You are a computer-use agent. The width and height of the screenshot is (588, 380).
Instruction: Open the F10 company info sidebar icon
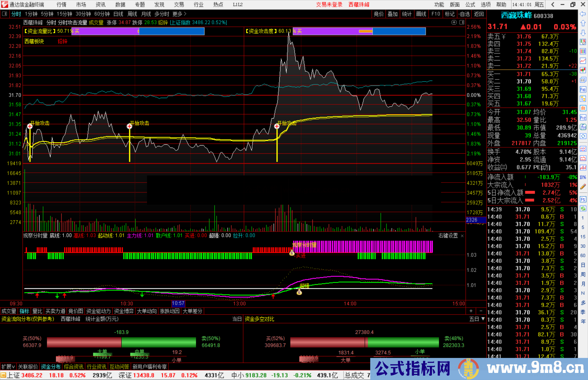click(x=583, y=89)
